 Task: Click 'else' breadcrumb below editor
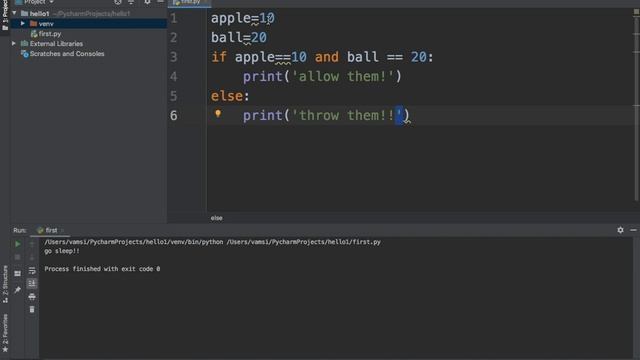coord(216,218)
